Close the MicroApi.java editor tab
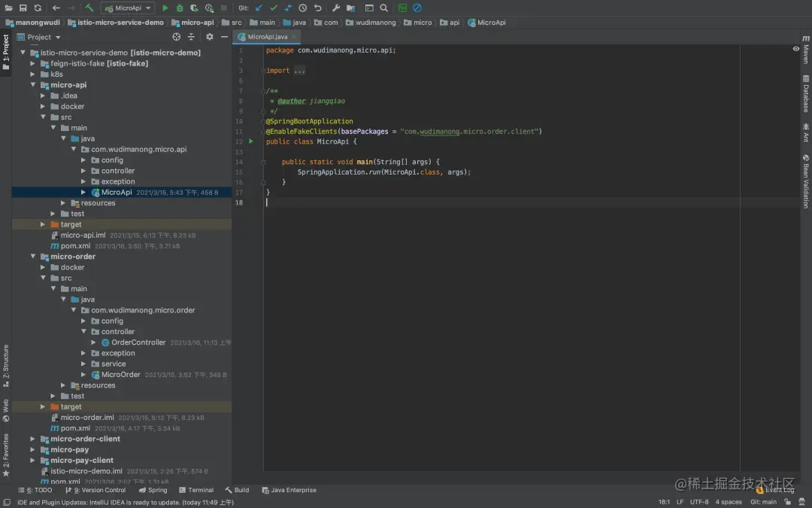 (294, 37)
